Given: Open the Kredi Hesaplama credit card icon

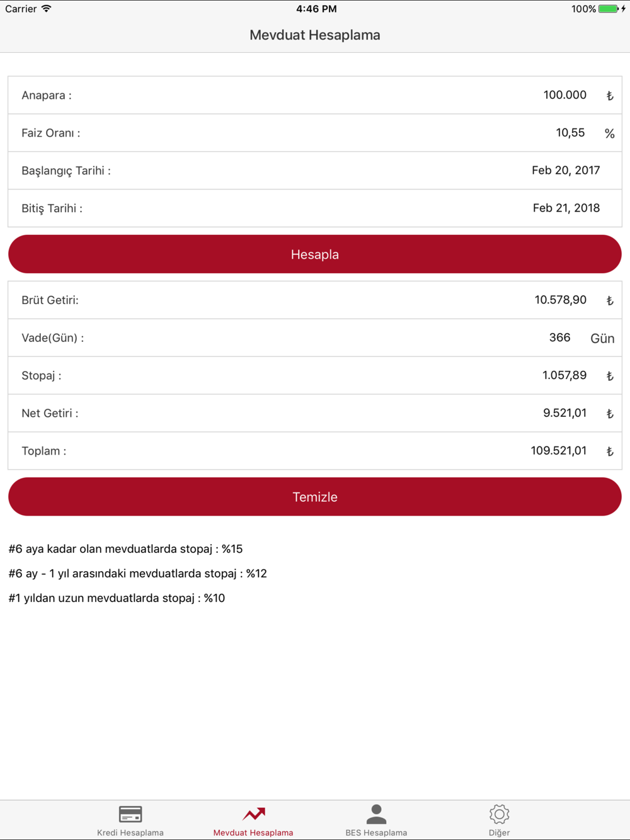Looking at the screenshot, I should tap(130, 814).
